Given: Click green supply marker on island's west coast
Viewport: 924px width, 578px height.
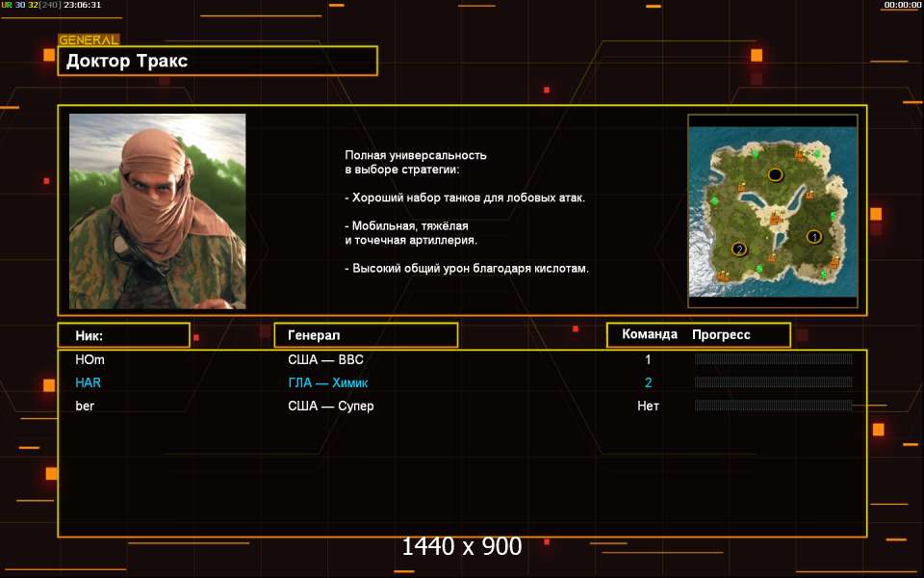Looking at the screenshot, I should click(x=714, y=201).
